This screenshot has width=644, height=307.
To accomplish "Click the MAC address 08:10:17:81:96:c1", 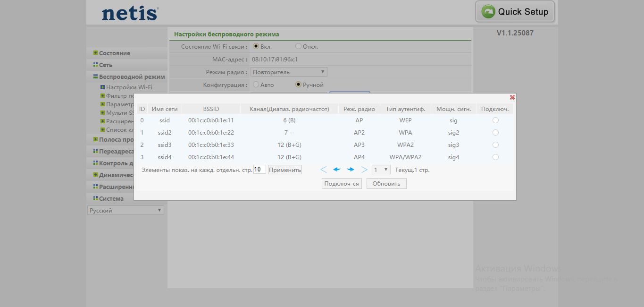I will pyautogui.click(x=275, y=60).
